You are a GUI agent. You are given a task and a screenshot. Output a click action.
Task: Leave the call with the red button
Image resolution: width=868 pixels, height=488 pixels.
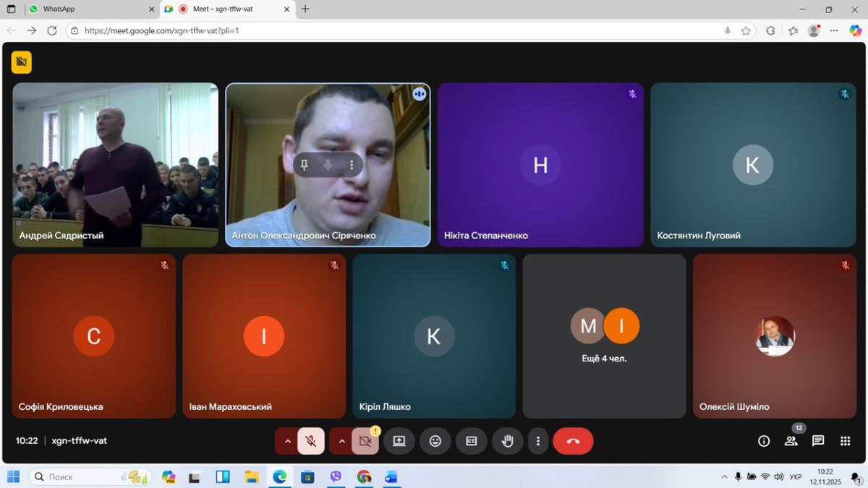coord(573,441)
